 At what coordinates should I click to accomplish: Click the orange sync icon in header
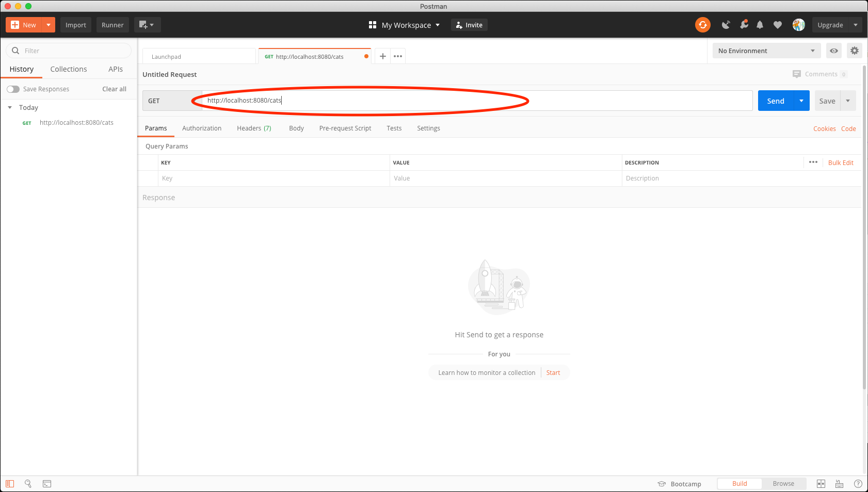tap(702, 25)
